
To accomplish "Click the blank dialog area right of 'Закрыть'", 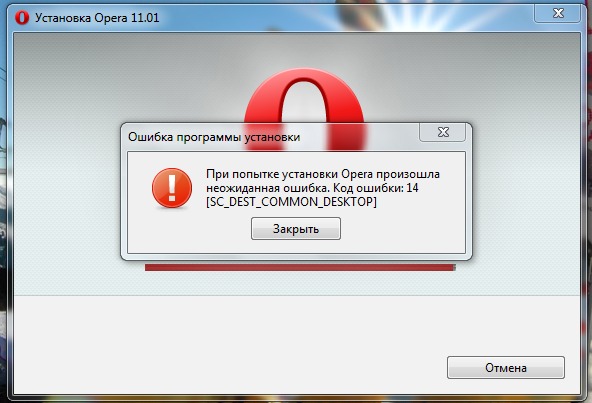I will click(x=402, y=229).
